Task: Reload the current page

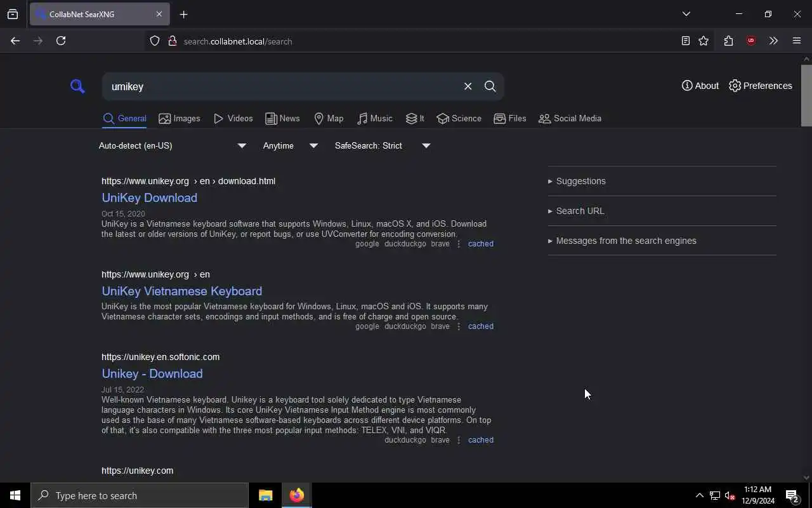Action: click(x=61, y=41)
